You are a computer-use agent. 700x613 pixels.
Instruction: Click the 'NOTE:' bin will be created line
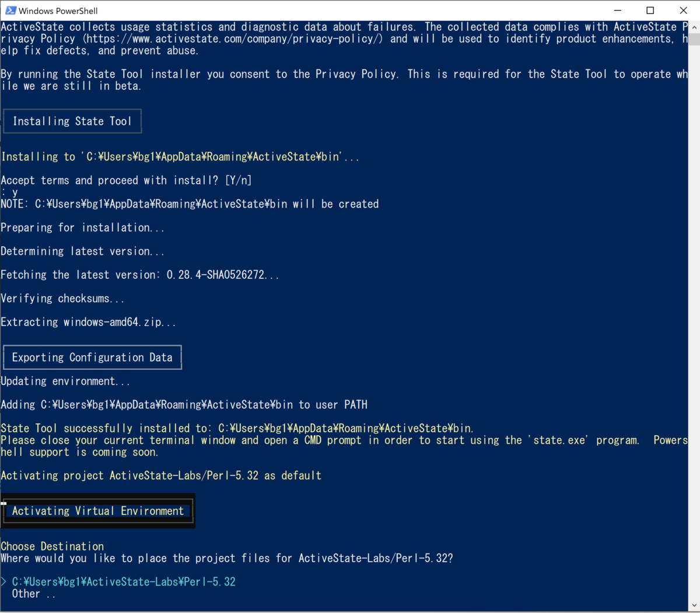click(190, 204)
